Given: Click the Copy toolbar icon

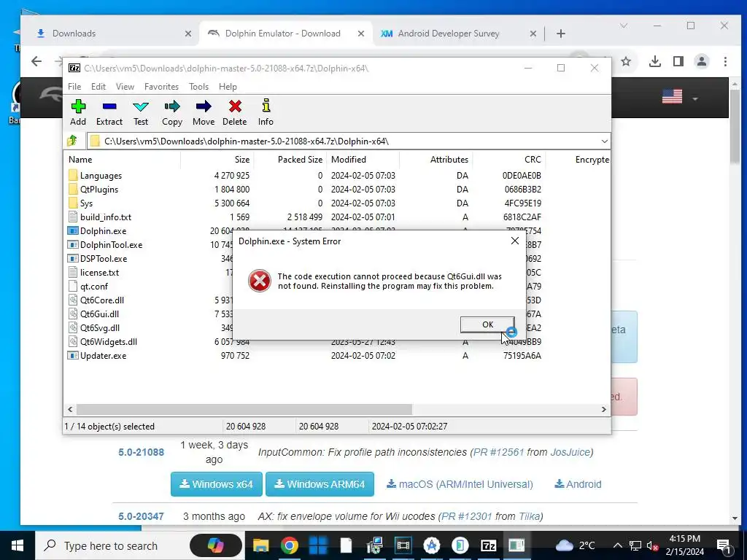Looking at the screenshot, I should click(172, 112).
